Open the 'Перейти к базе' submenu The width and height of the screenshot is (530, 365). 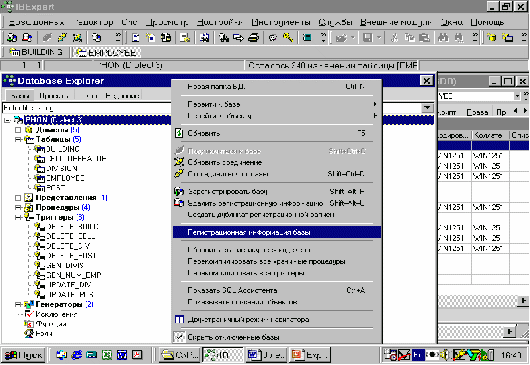277,104
